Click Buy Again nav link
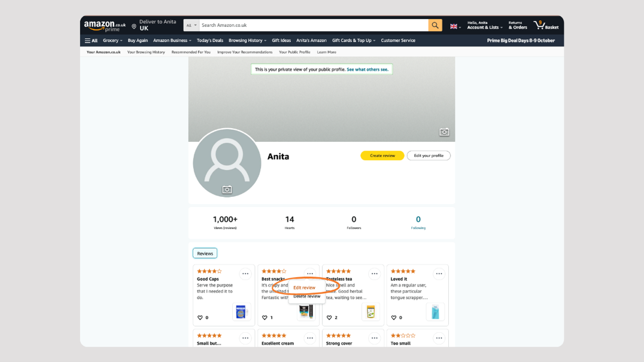Screen dimensions: 644x362 click(138, 41)
